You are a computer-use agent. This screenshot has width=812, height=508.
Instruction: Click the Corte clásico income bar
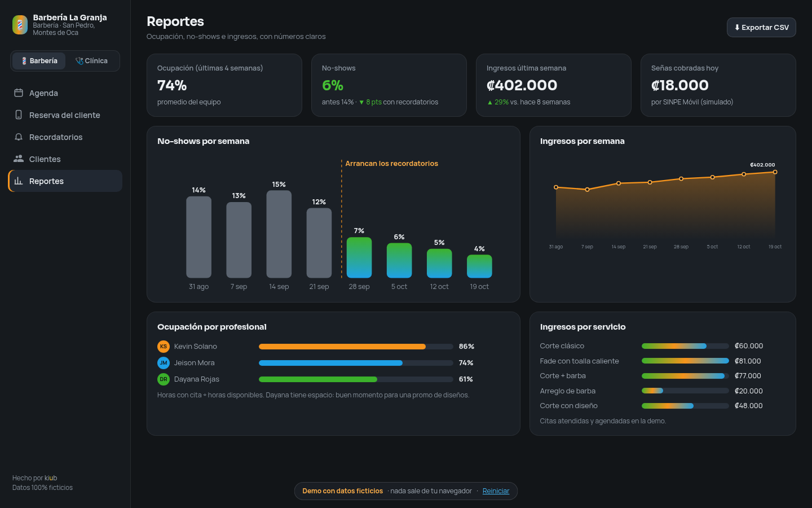tap(685, 346)
